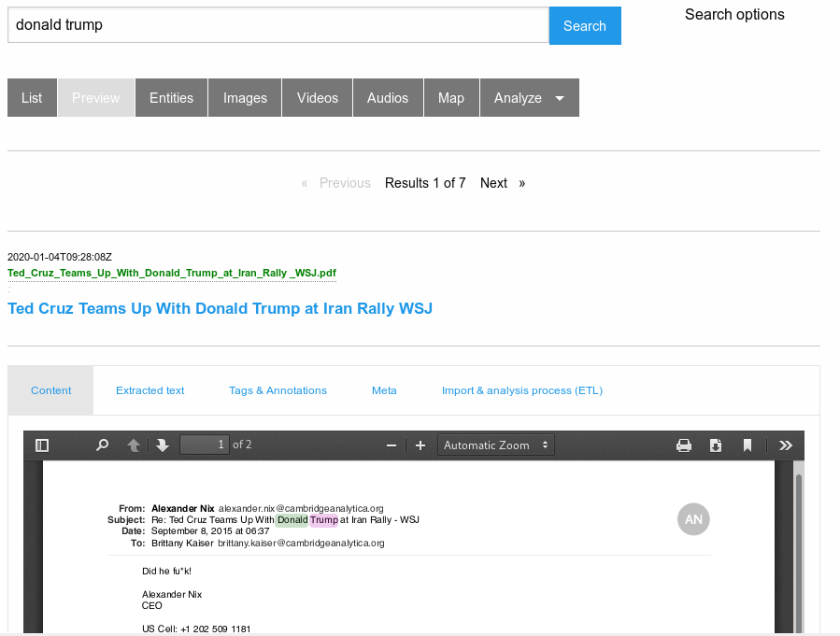Download the PDF file
The height and width of the screenshot is (636, 840).
pos(716,445)
